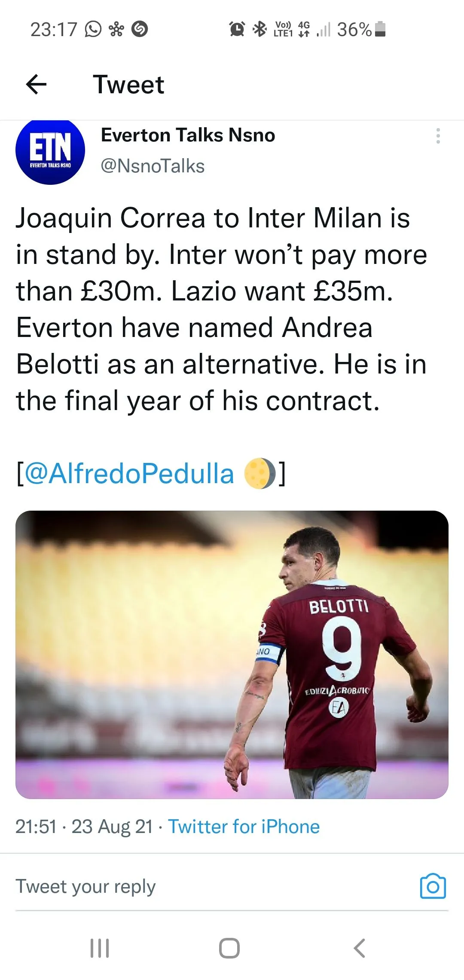Tap the back arrow in Tweet header
This screenshot has height=980, width=464.
pos(37,84)
